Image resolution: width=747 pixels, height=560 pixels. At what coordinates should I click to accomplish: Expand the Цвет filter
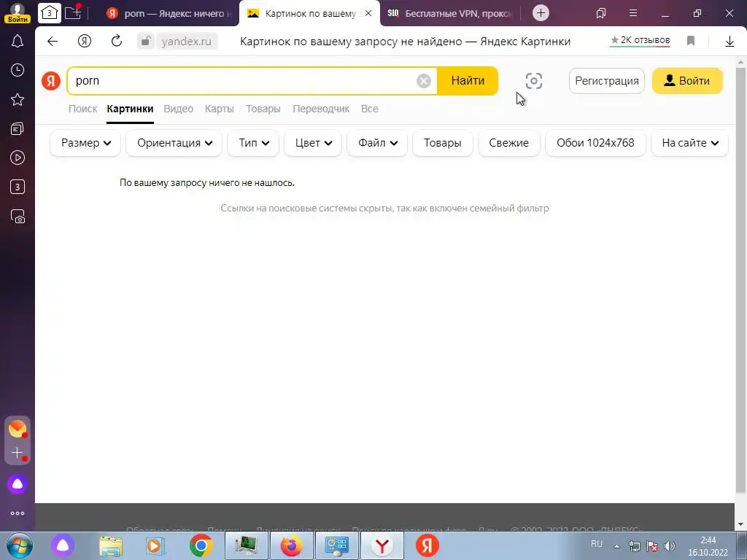pos(313,143)
